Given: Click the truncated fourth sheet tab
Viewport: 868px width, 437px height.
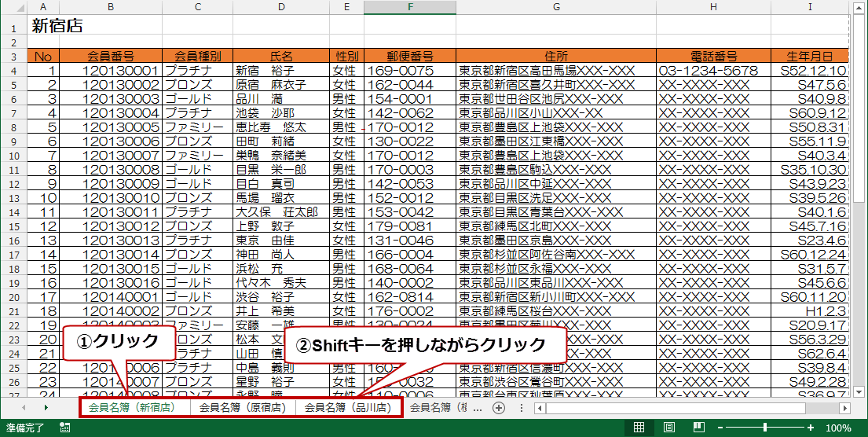Looking at the screenshot, I should (x=444, y=408).
